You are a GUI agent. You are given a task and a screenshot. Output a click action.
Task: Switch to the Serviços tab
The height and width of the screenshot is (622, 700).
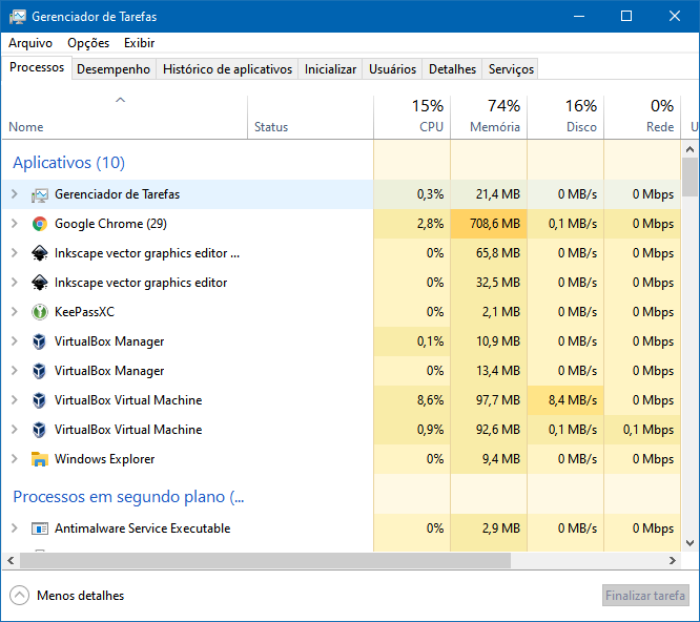[511, 69]
